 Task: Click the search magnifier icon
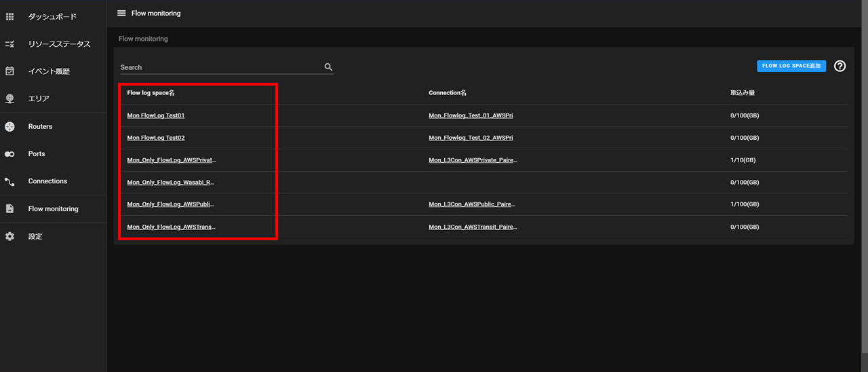click(328, 67)
